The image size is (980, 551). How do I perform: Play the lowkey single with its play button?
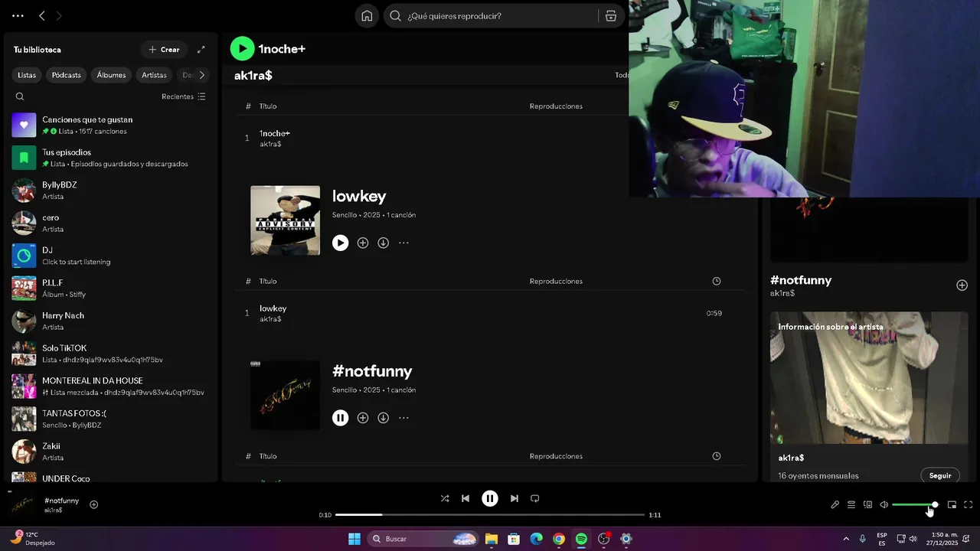341,243
